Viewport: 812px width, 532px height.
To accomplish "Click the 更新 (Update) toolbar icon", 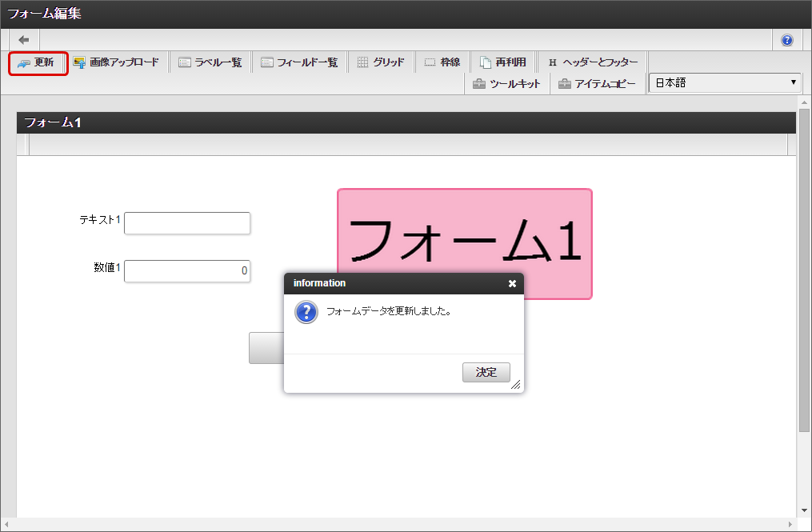I will click(37, 61).
